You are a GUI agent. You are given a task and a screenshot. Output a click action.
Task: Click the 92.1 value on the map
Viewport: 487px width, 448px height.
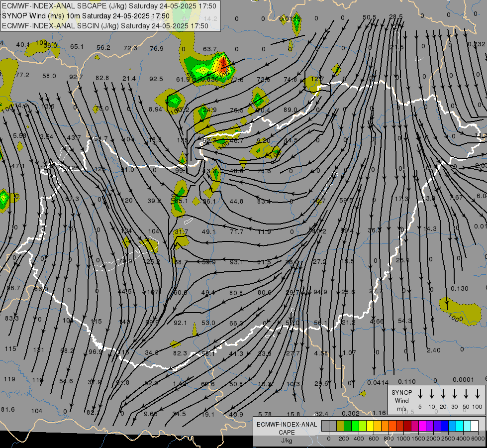click(x=180, y=323)
